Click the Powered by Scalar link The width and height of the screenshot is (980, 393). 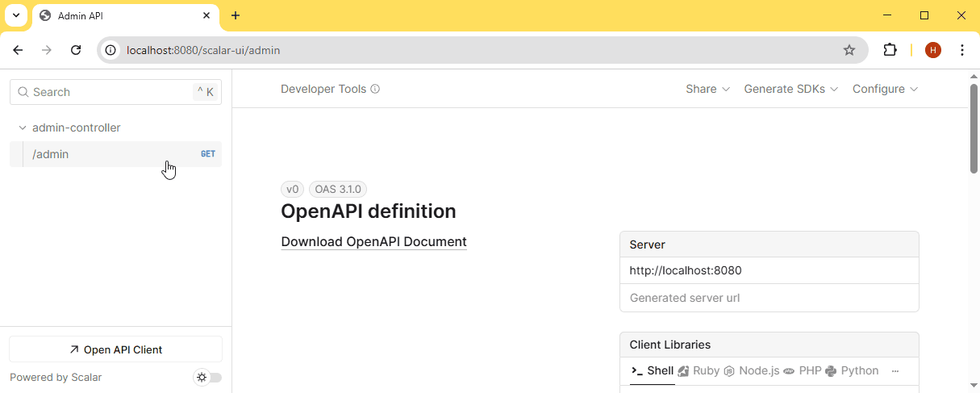[x=56, y=377]
